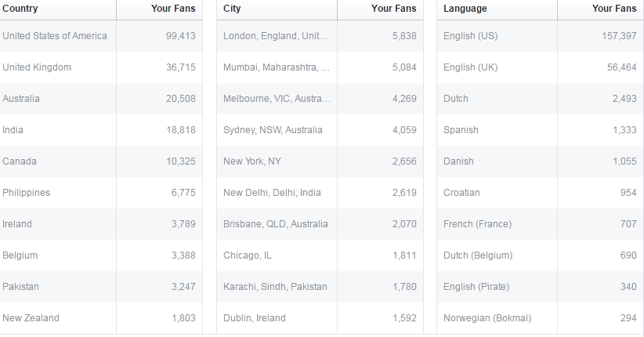Click the English (US) language row
644x337 pixels.
[x=540, y=36]
